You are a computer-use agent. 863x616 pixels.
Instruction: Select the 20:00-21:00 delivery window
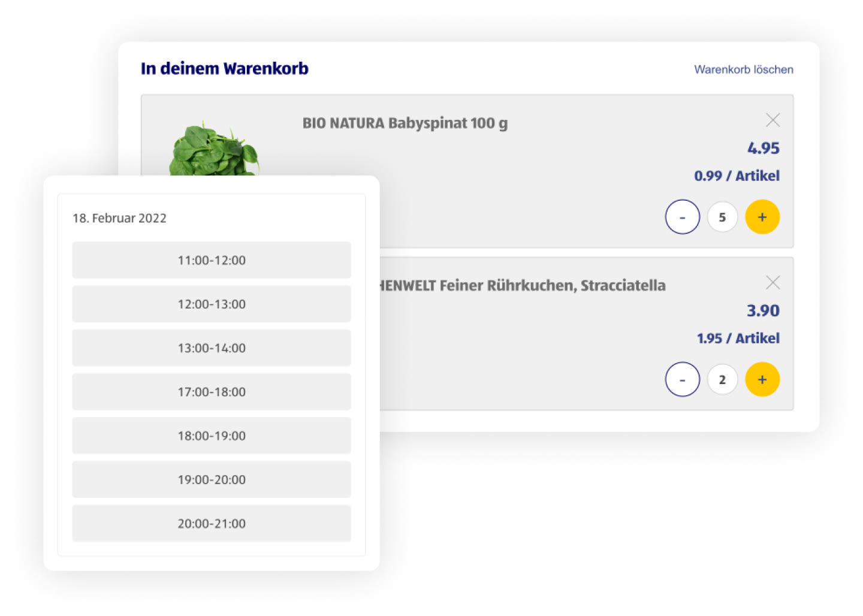pos(211,523)
